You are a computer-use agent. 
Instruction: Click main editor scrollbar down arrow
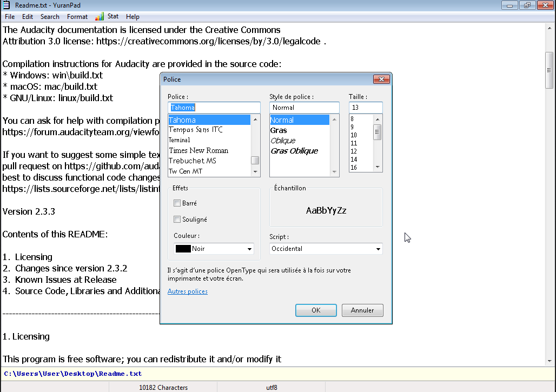pyautogui.click(x=550, y=361)
